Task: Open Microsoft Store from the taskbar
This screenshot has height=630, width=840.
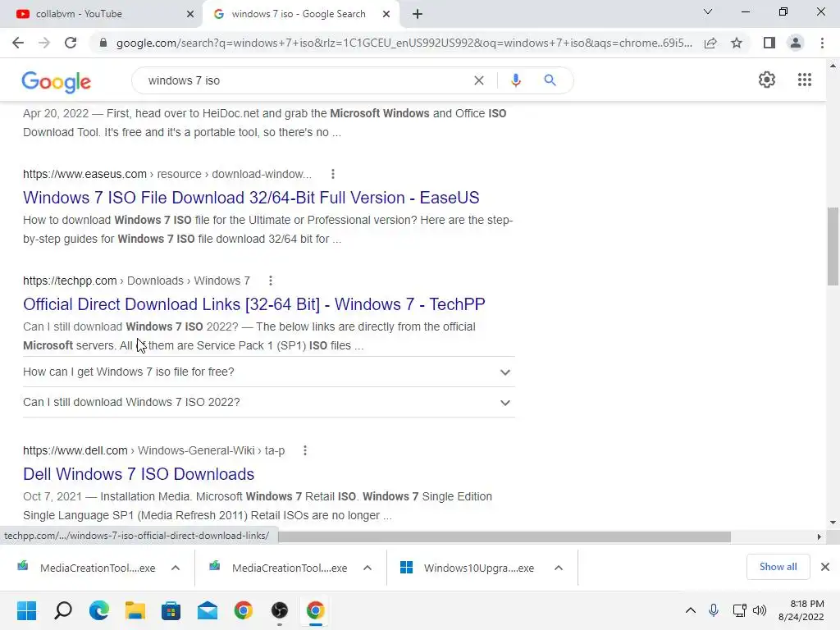Action: [171, 610]
